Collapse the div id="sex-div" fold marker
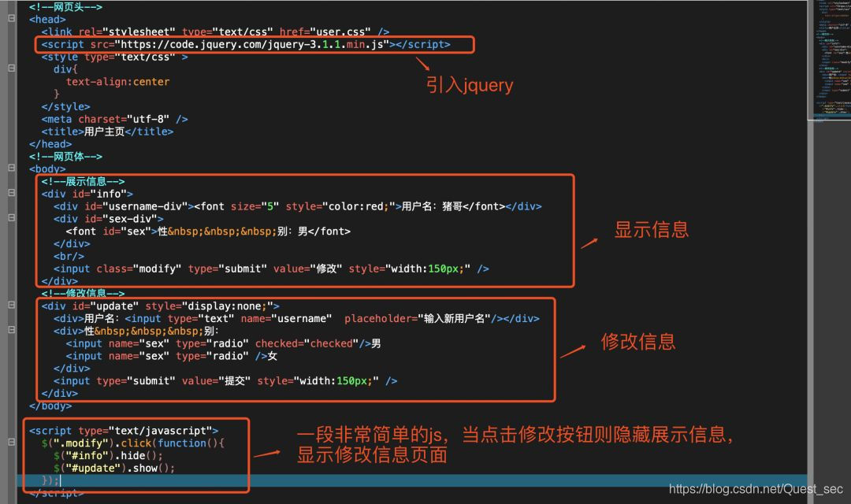 (11, 217)
